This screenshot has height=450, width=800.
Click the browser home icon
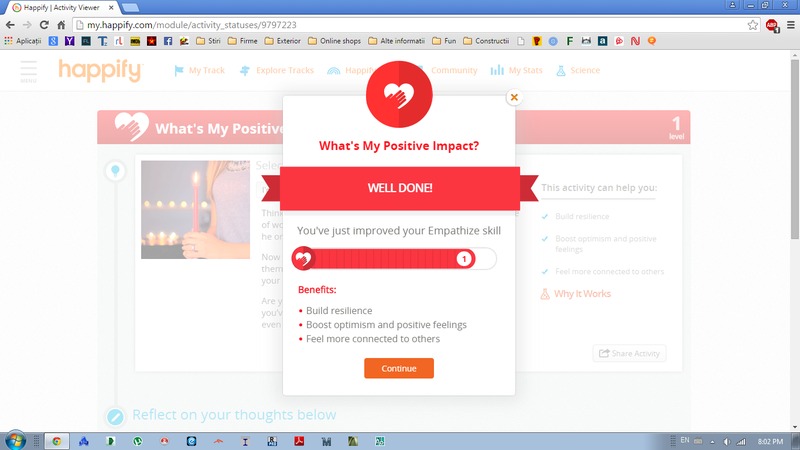point(61,25)
